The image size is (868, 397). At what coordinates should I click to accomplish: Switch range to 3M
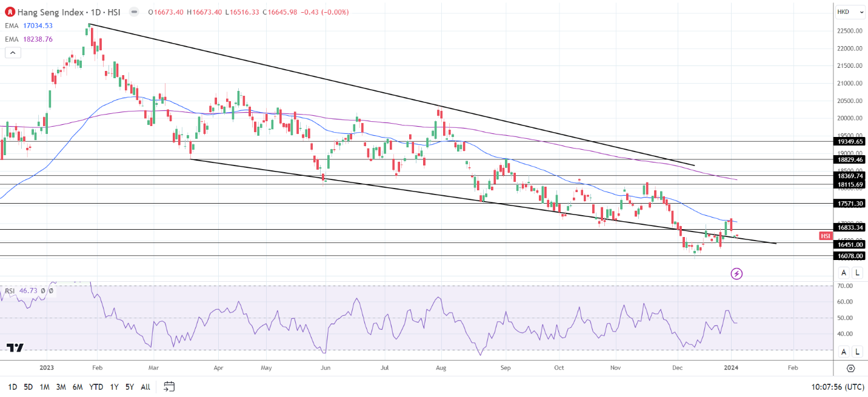coord(61,387)
